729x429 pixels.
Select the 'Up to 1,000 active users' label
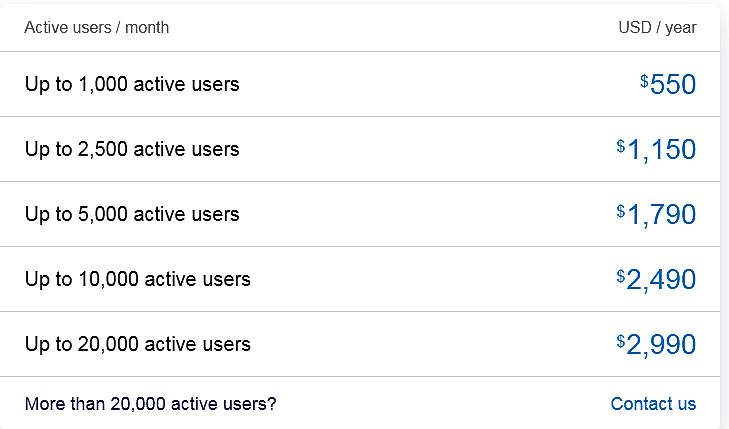[132, 84]
